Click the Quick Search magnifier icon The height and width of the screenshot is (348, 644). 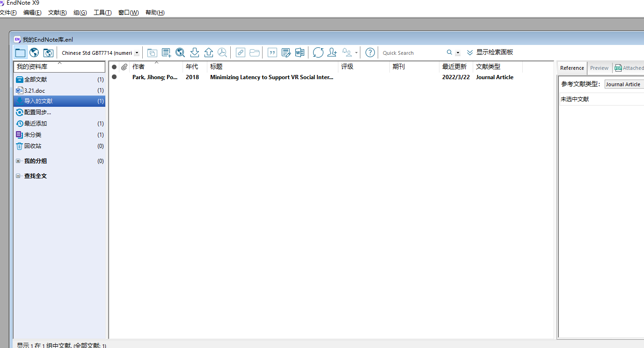coord(449,53)
